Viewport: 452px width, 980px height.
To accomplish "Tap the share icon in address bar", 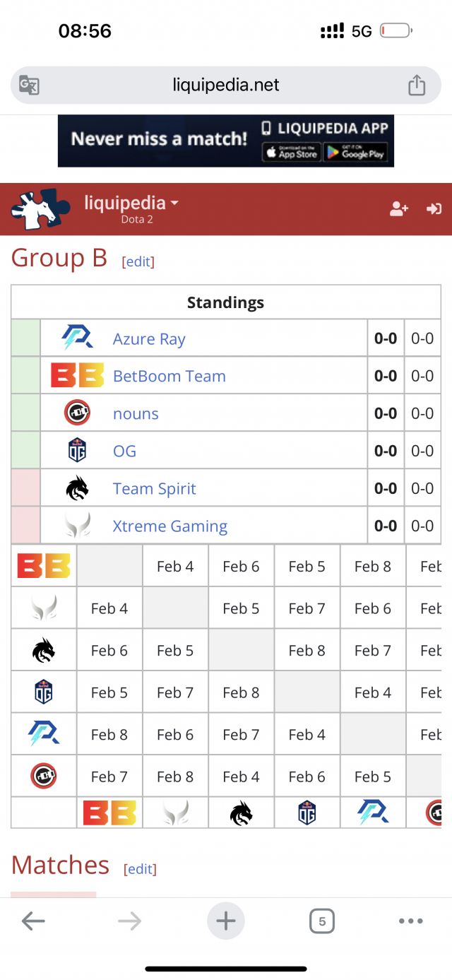I will click(417, 85).
